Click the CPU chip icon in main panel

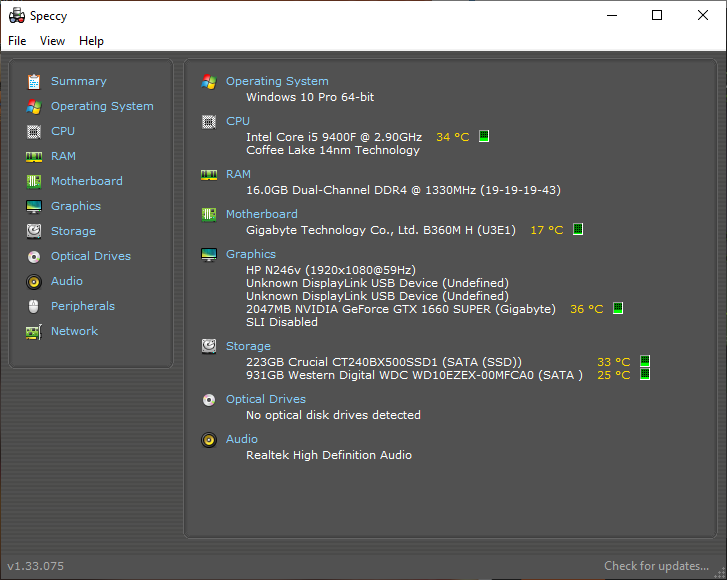point(209,122)
